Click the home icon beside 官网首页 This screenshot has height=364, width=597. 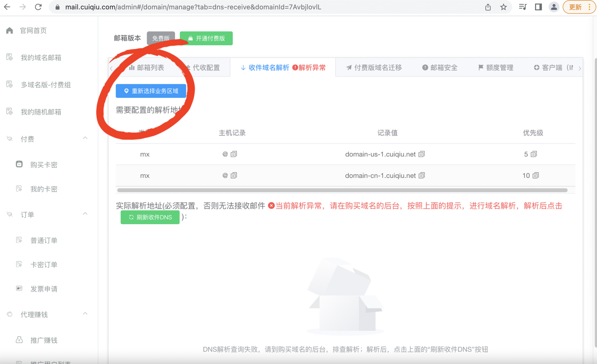pyautogui.click(x=10, y=30)
